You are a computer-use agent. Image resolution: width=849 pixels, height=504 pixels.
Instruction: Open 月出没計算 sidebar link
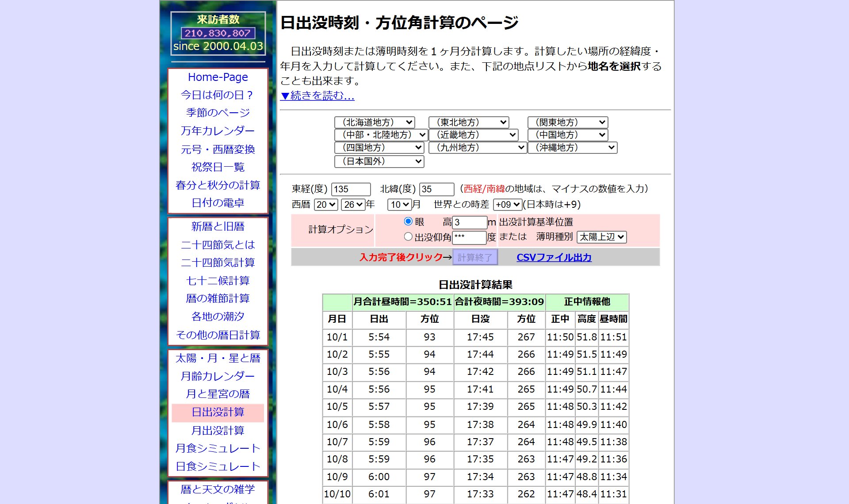click(x=218, y=430)
